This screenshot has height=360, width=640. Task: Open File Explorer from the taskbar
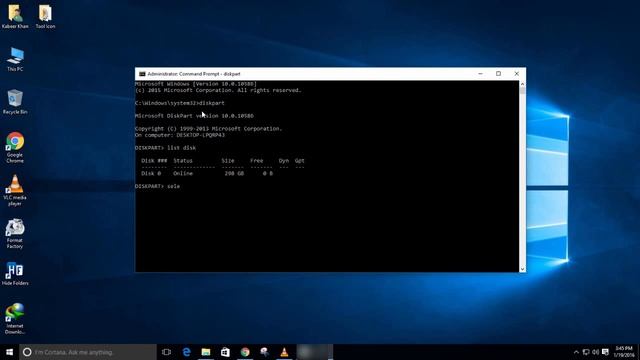pos(206,352)
